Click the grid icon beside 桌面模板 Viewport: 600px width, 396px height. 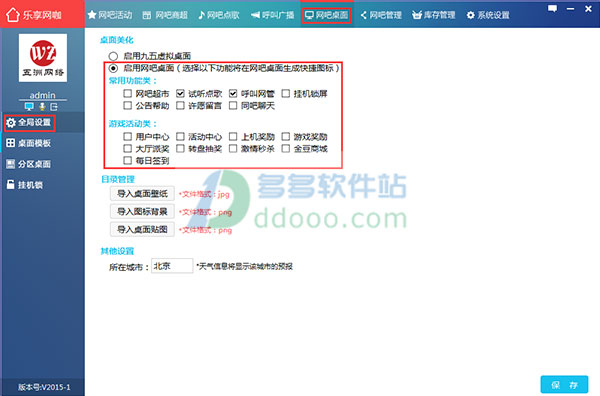click(x=11, y=143)
